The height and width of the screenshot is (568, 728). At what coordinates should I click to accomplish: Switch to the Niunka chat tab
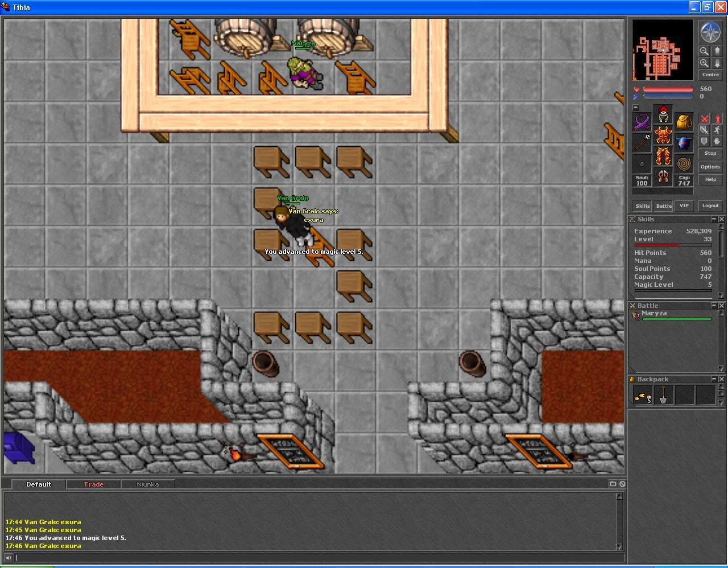pos(147,484)
